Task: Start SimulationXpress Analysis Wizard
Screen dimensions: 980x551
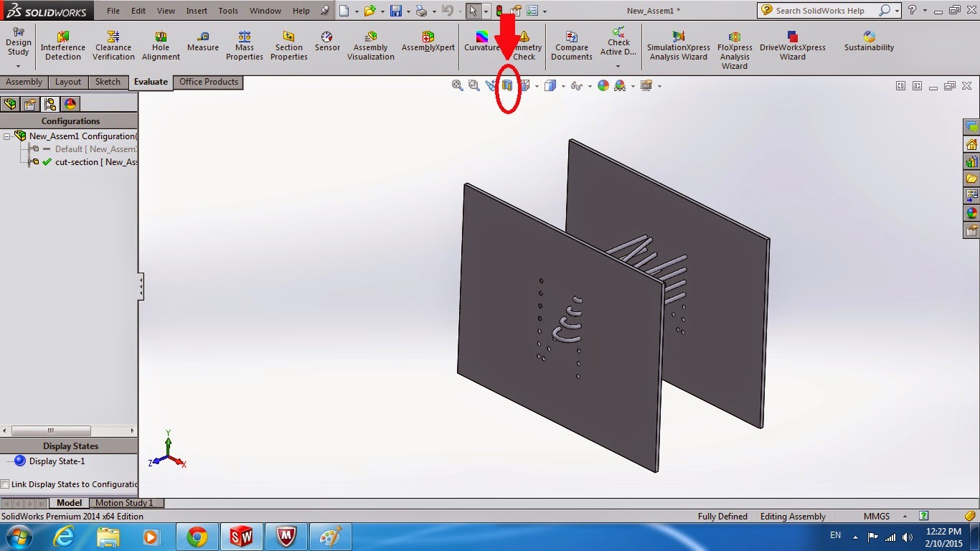Action: click(678, 46)
